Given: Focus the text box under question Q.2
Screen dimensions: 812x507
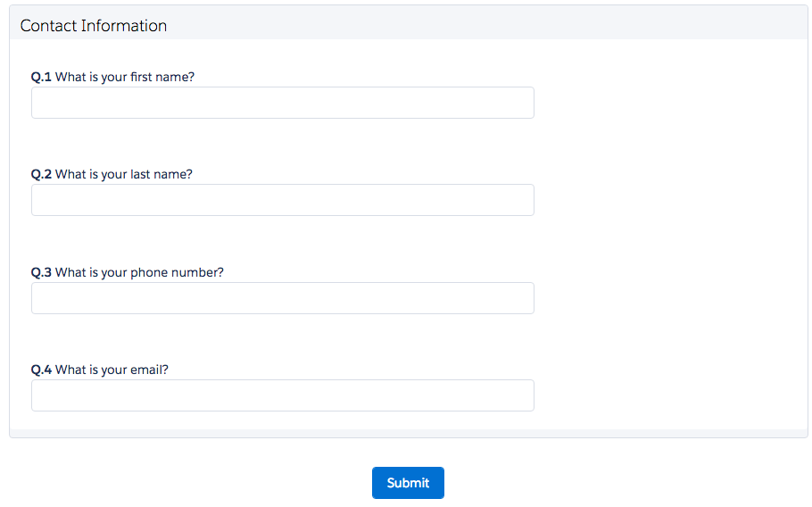Looking at the screenshot, I should pos(282,200).
